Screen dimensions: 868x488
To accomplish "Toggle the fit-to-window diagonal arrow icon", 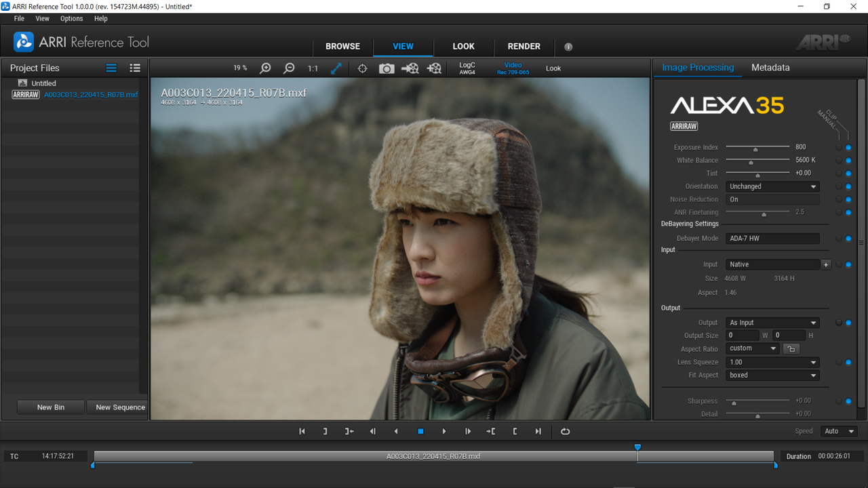I will [336, 68].
